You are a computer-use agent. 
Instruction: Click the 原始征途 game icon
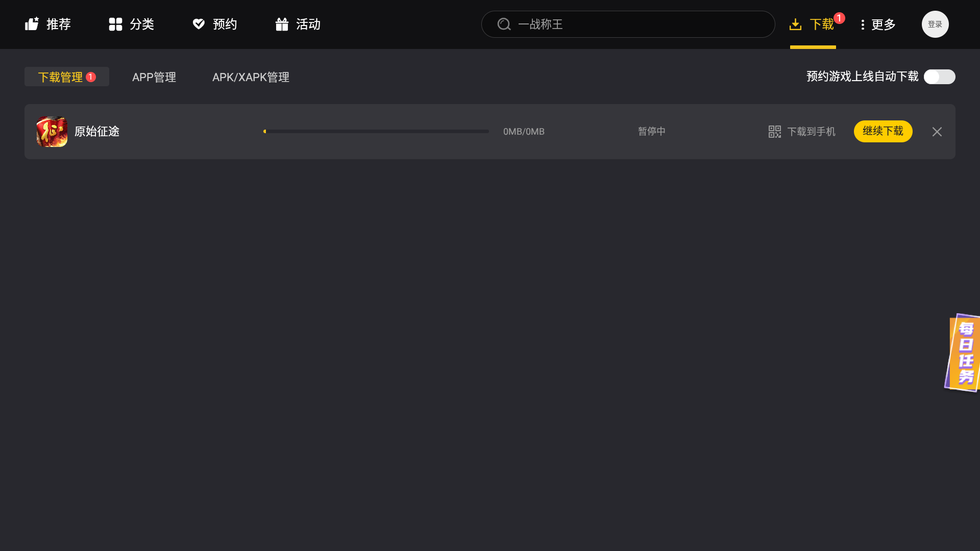click(x=52, y=132)
